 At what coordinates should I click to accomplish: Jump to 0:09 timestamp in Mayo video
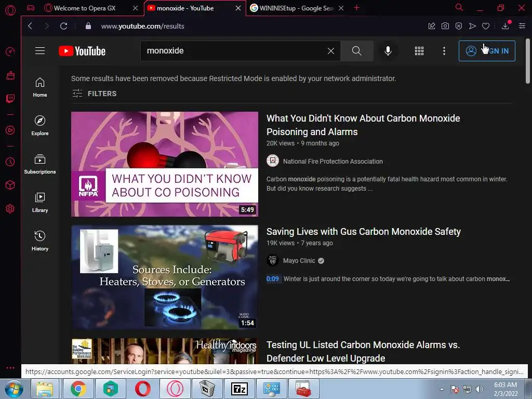click(272, 279)
